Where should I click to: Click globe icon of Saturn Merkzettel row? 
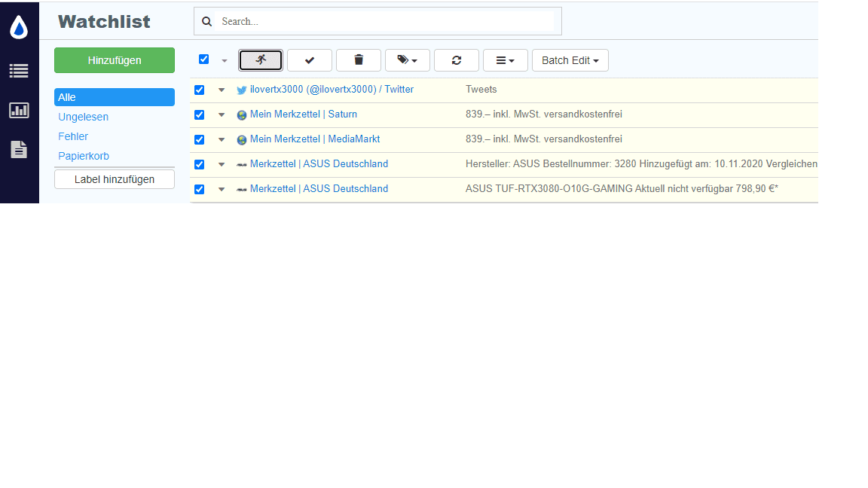click(241, 115)
